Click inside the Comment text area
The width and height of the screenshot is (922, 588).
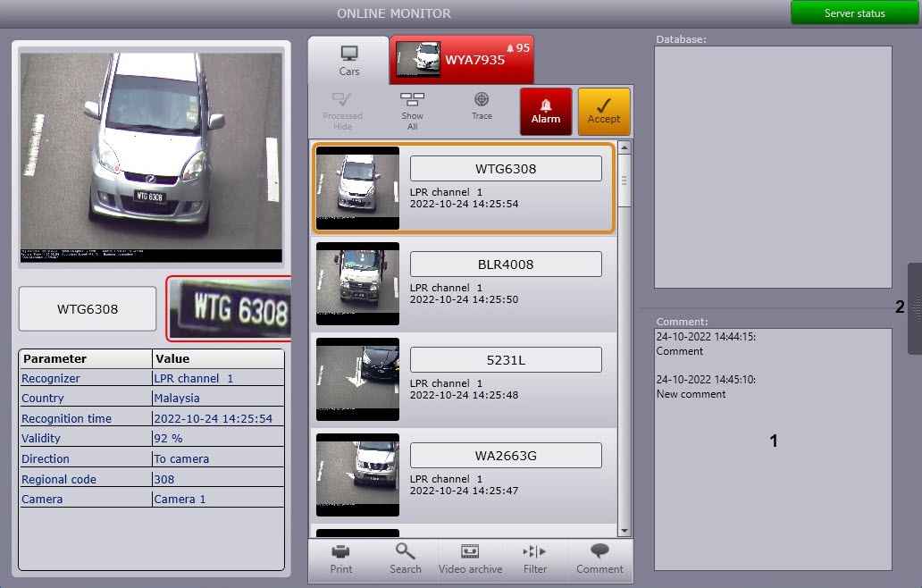point(773,449)
